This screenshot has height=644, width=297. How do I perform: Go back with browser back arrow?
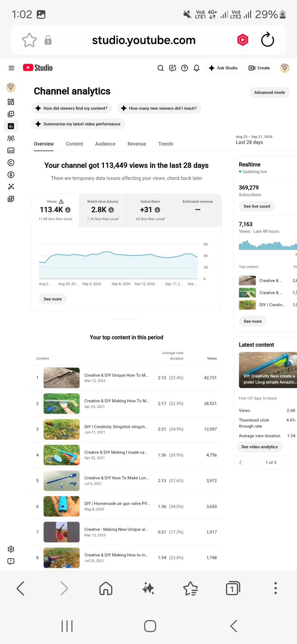21,588
